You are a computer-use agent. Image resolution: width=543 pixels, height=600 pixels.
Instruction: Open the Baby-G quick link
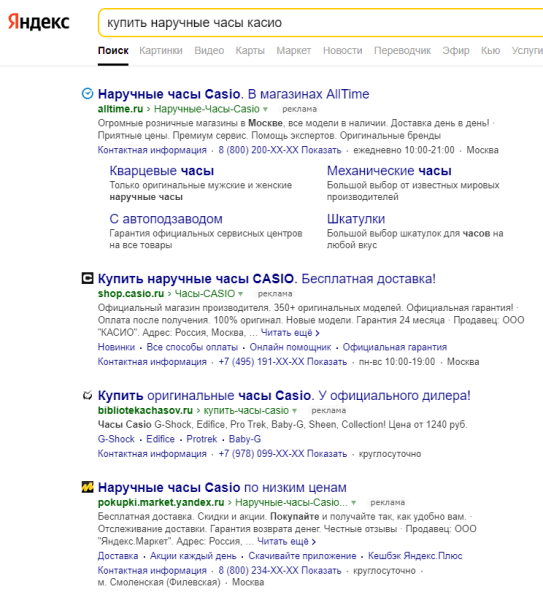coord(245,439)
